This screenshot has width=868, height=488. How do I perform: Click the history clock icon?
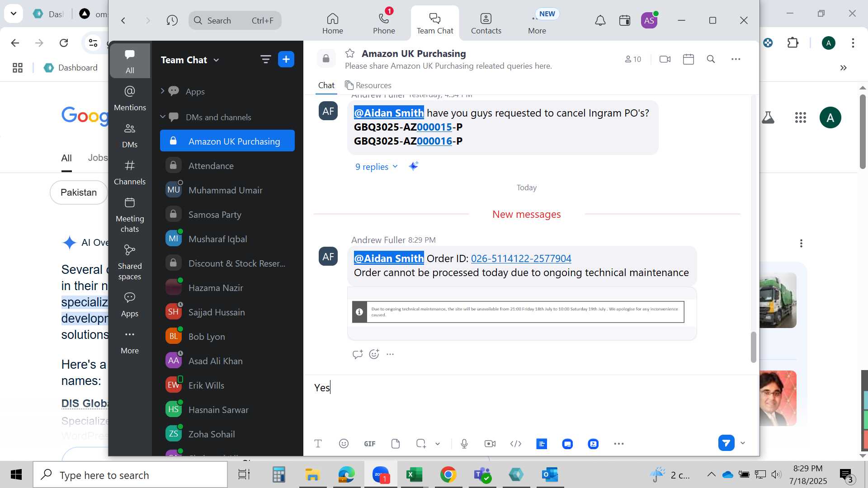172,20
